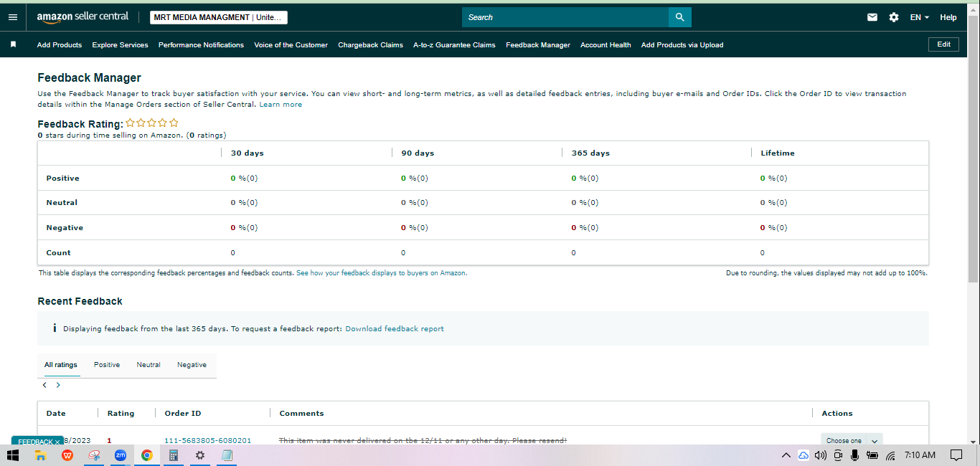Click the Lifetime column header

point(778,153)
